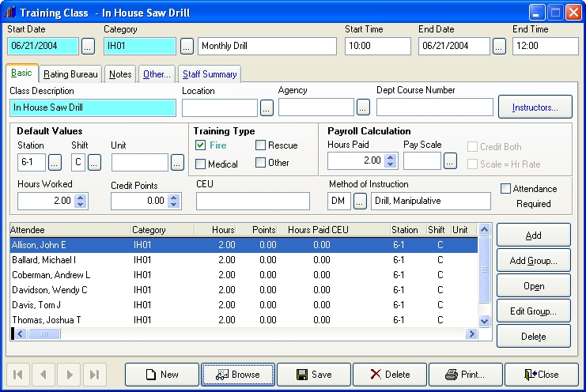Screen dimensions: 586x392
Task: Select attendee row Ballard, Michael I
Action: click(x=244, y=260)
